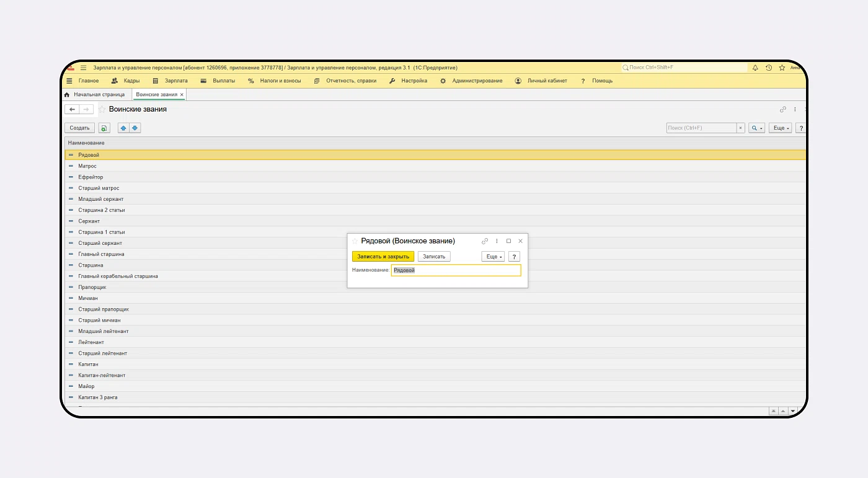This screenshot has width=868, height=478.
Task: Click the notifications bell icon
Action: point(755,68)
